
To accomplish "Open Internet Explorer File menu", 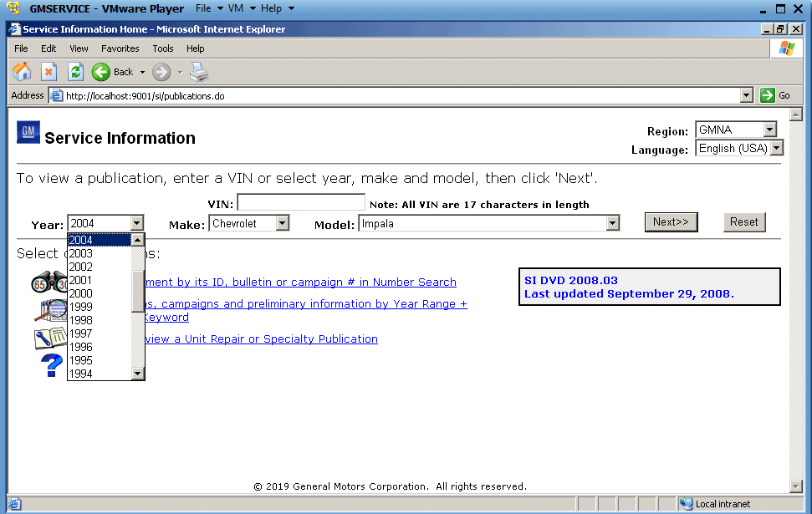I will [21, 48].
